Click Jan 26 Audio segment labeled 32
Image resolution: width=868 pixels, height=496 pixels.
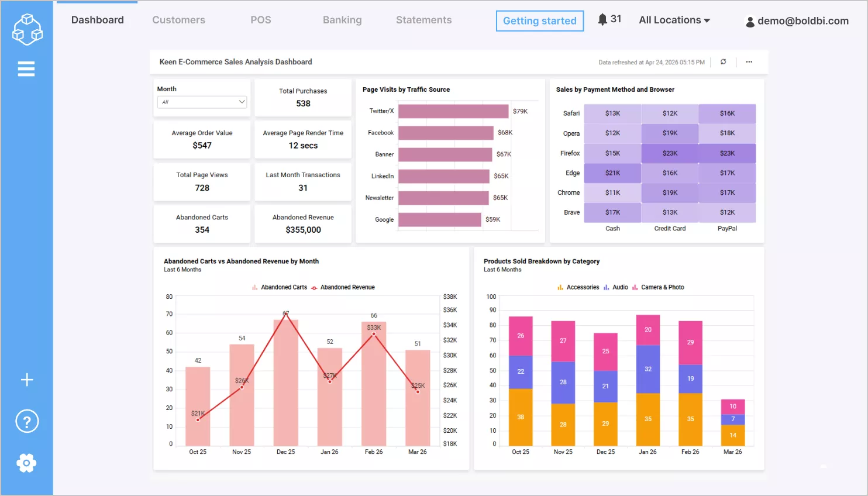pos(648,369)
